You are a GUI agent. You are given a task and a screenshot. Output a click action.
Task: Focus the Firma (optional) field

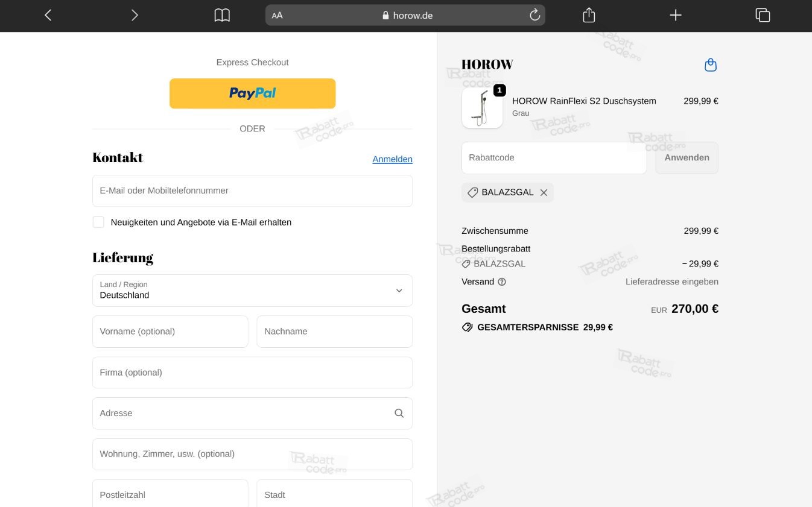click(252, 373)
